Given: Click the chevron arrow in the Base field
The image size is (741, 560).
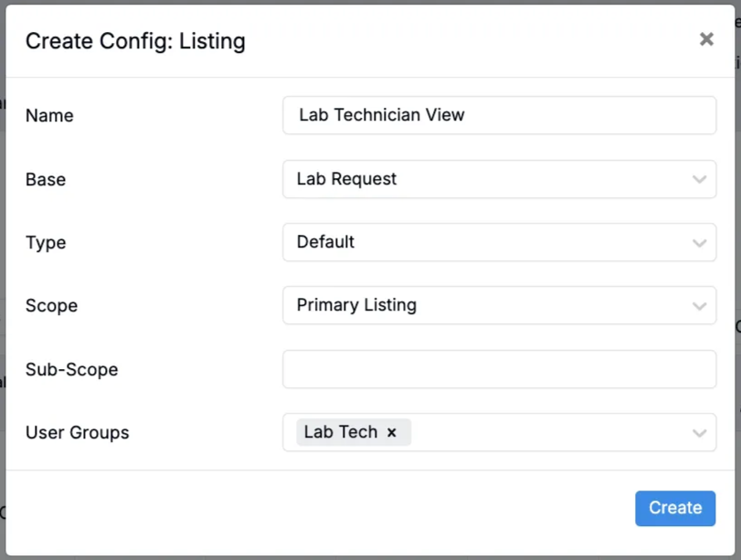Looking at the screenshot, I should click(699, 180).
